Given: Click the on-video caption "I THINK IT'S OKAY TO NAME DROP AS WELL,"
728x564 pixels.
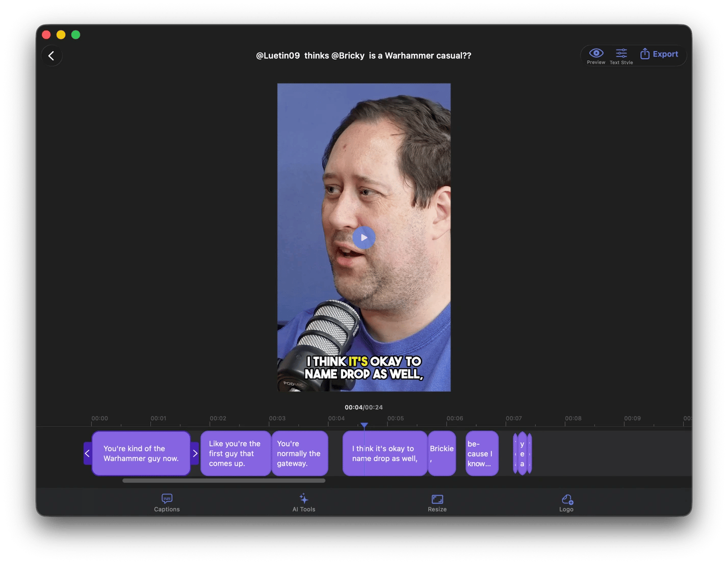Looking at the screenshot, I should pyautogui.click(x=364, y=368).
